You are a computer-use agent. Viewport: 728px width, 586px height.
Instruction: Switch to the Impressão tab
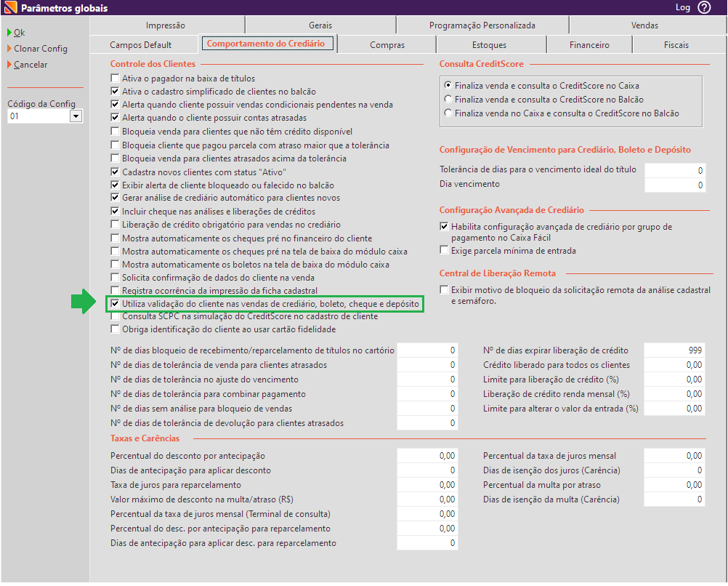pos(166,25)
